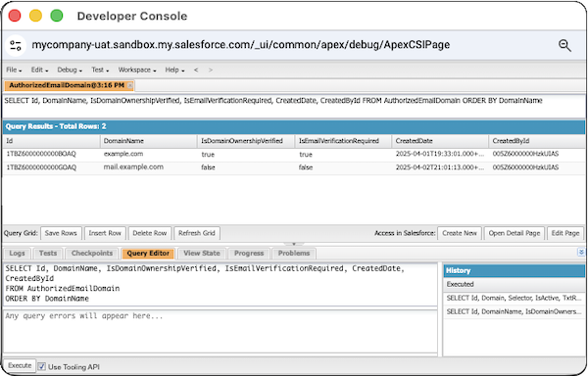588x376 pixels.
Task: Click the Execute button
Action: point(20,365)
